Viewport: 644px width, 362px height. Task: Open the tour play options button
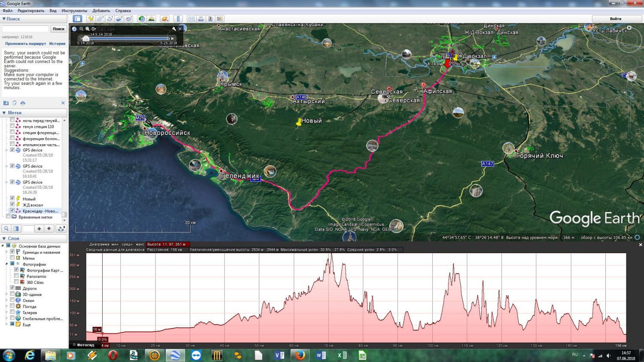pos(61,229)
